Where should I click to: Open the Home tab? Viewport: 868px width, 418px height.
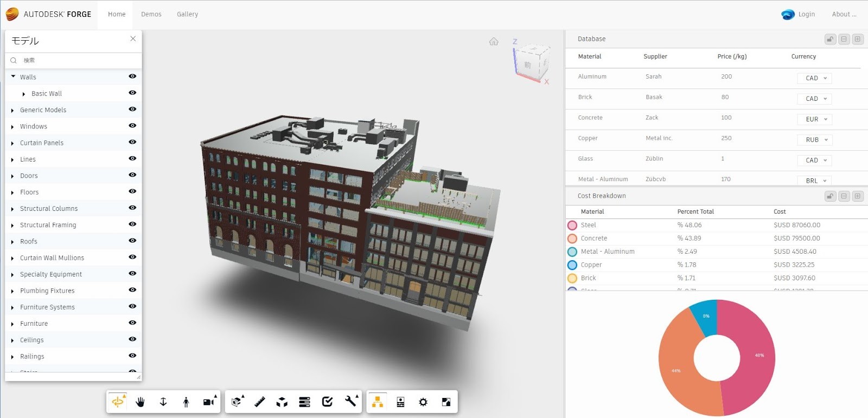117,15
